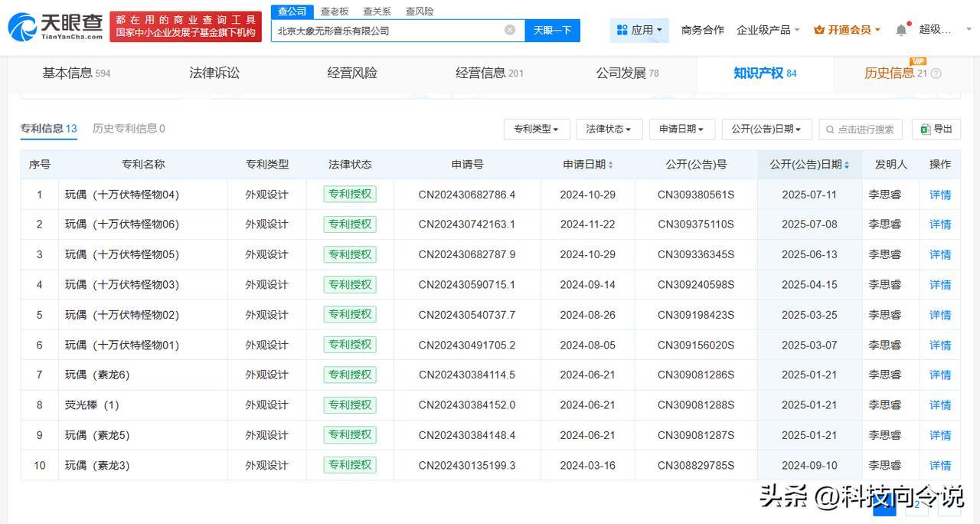Open the notification bell

click(x=901, y=30)
